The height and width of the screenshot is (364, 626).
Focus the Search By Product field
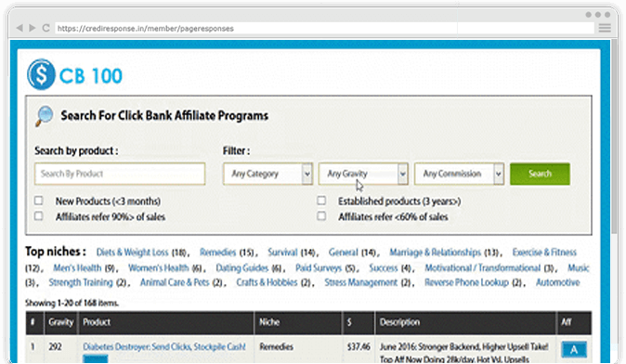click(120, 174)
